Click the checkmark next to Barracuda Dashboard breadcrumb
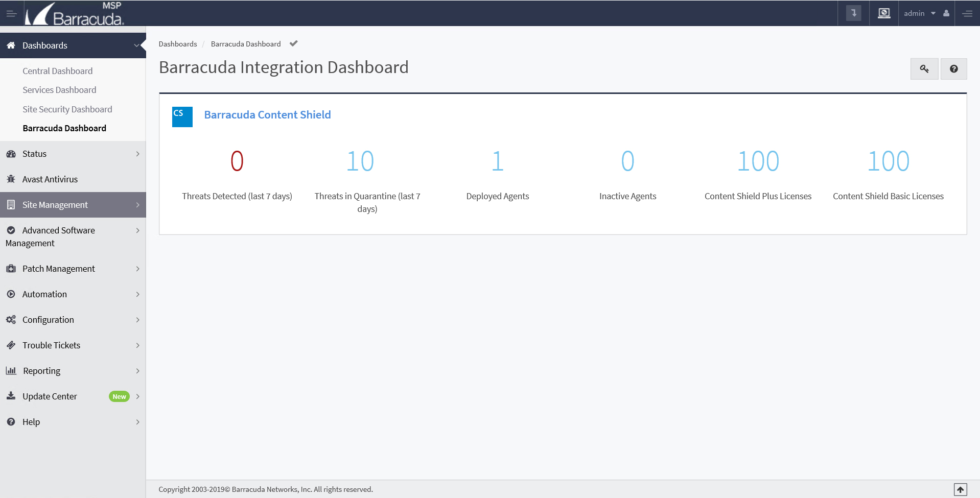The width and height of the screenshot is (980, 498). pos(294,43)
